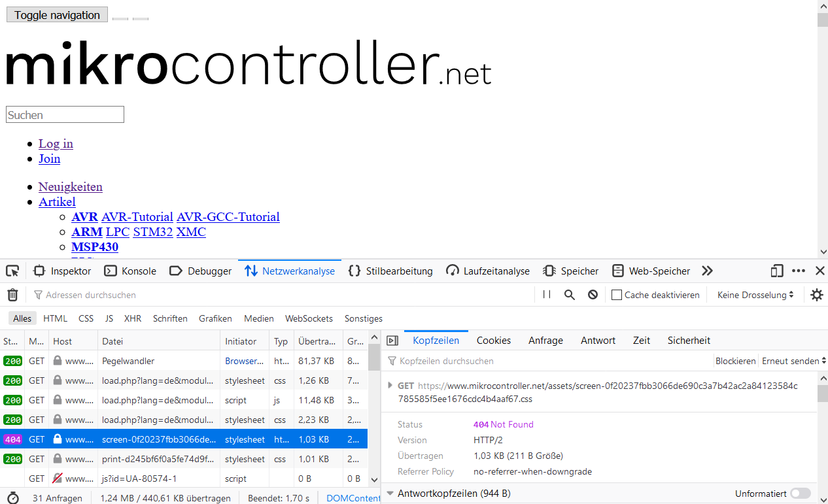Select the Netzwerkanalyse tab
Image resolution: width=828 pixels, height=504 pixels.
(x=290, y=271)
